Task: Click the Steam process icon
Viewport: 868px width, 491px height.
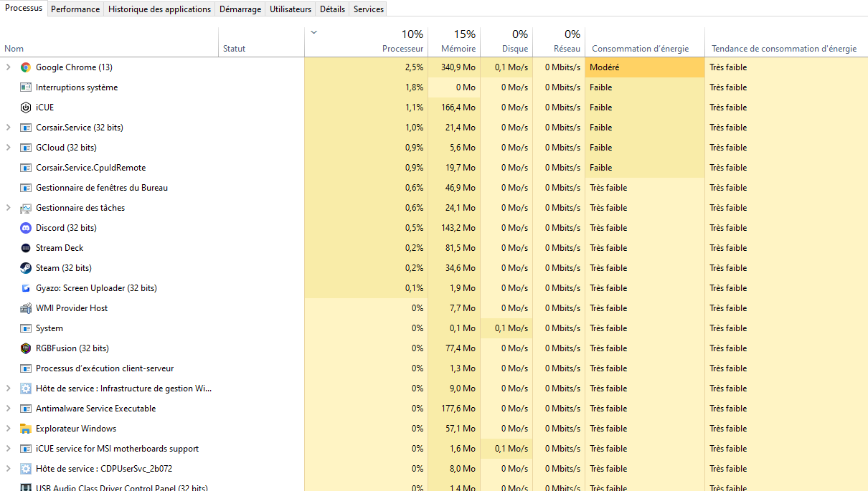Action: point(26,268)
